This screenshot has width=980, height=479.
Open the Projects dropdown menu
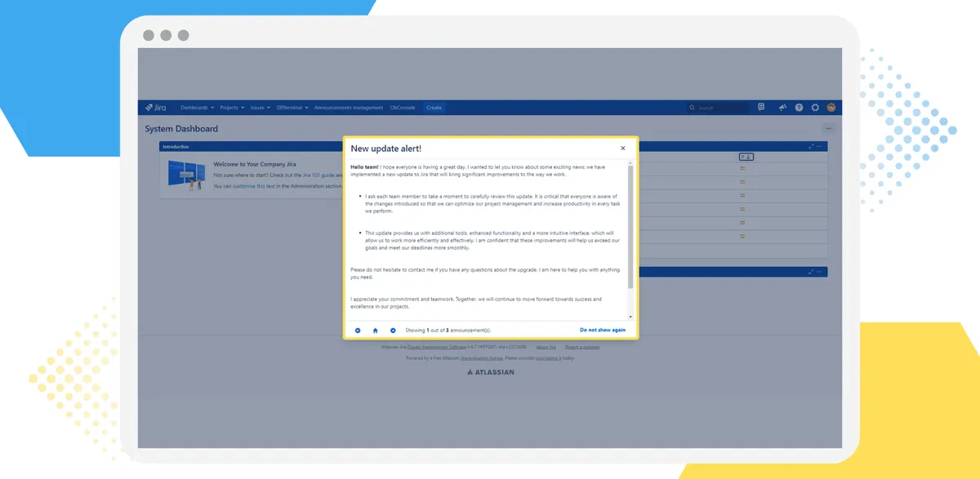coord(231,108)
